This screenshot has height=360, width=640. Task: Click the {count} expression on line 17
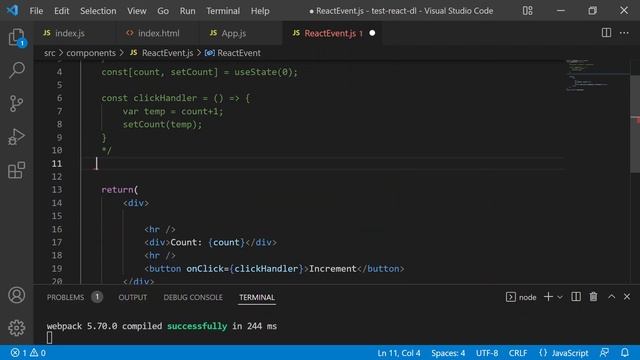pyautogui.click(x=226, y=242)
